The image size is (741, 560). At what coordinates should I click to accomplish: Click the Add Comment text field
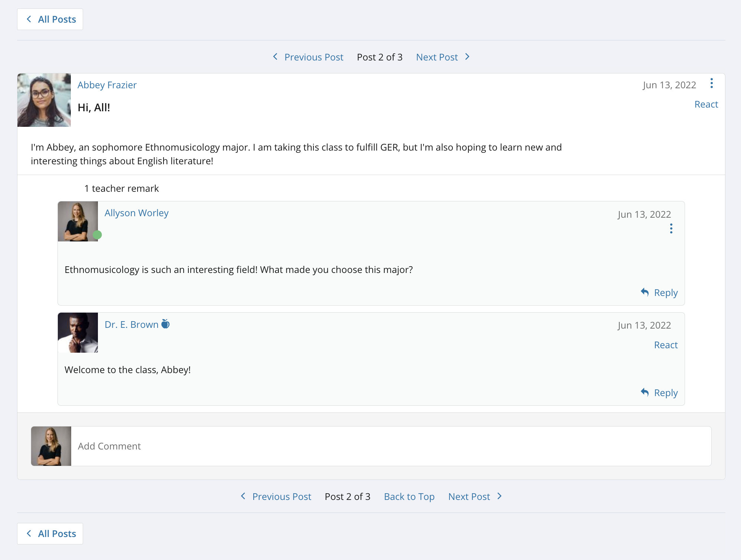tap(391, 446)
